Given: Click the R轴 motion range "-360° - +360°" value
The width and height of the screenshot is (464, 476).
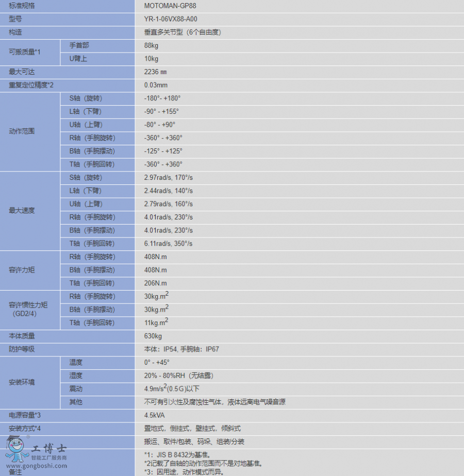Looking at the screenshot, I should click(163, 138).
